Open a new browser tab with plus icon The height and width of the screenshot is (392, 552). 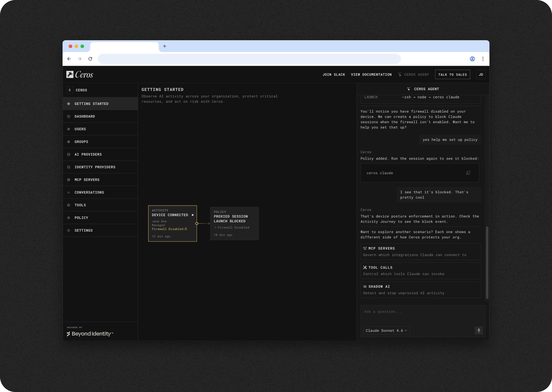164,46
